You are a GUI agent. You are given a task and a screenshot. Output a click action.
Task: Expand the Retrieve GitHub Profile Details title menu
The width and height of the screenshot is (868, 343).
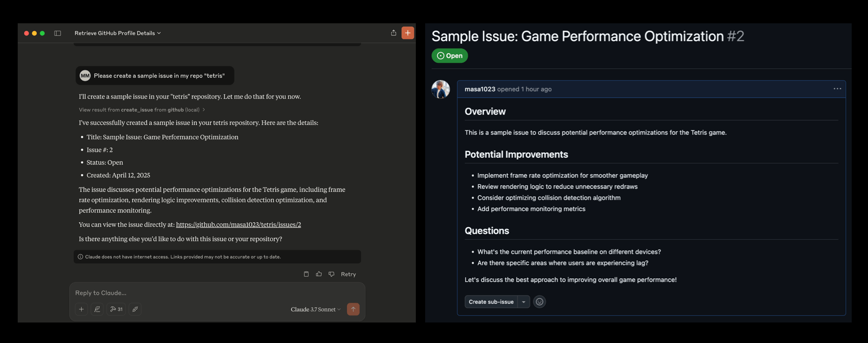(x=117, y=33)
